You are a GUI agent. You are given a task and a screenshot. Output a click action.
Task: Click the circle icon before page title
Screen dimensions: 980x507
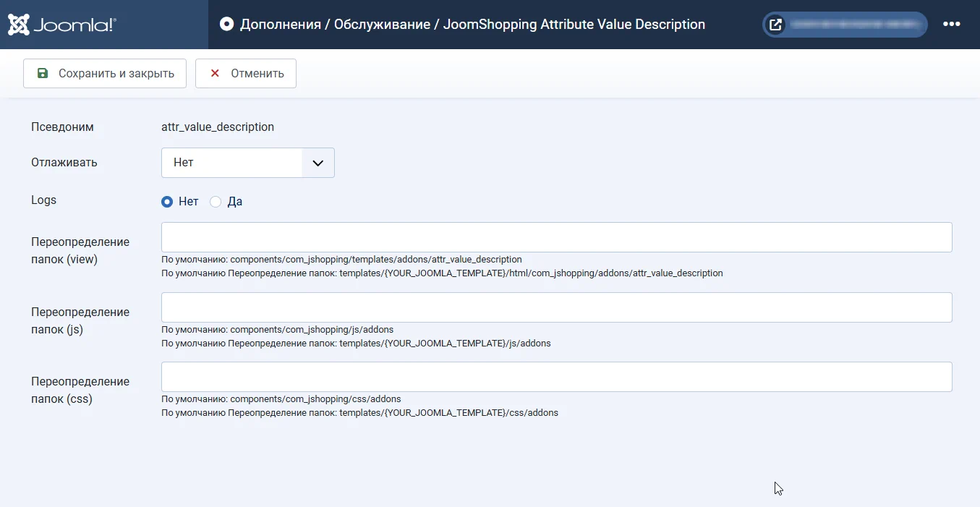click(226, 25)
